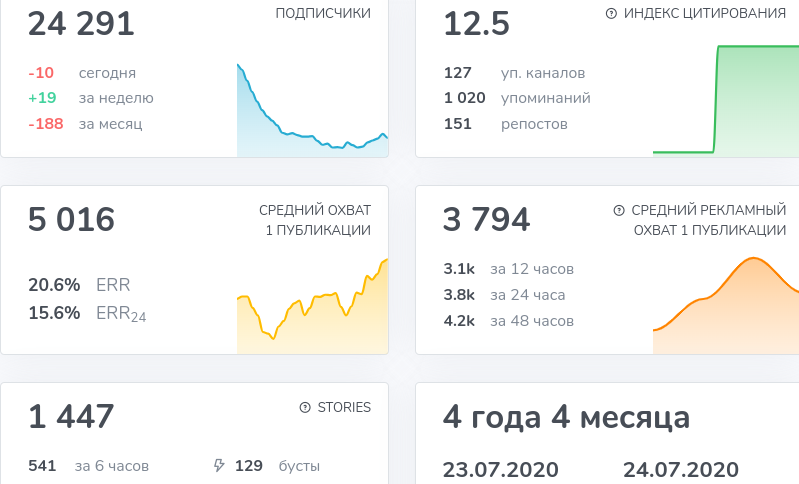Click the -188 за месяц value

[85, 124]
